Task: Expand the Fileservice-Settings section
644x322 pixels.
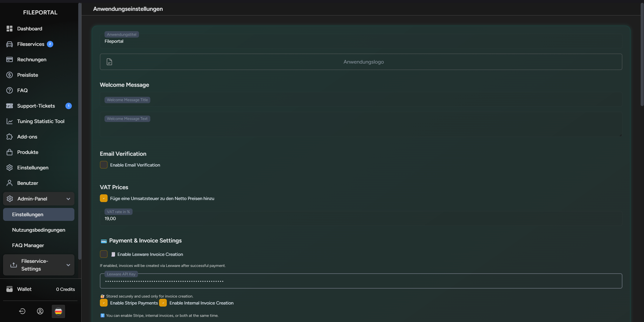Action: [x=68, y=265]
